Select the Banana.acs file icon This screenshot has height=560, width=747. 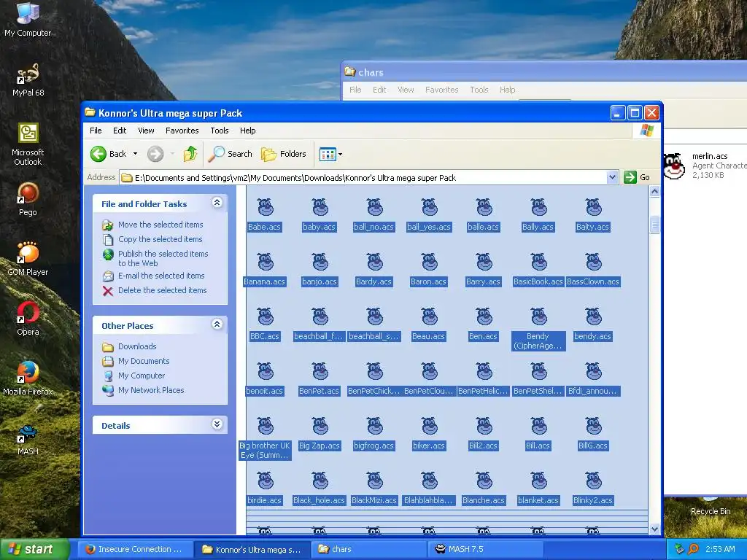[x=265, y=262]
